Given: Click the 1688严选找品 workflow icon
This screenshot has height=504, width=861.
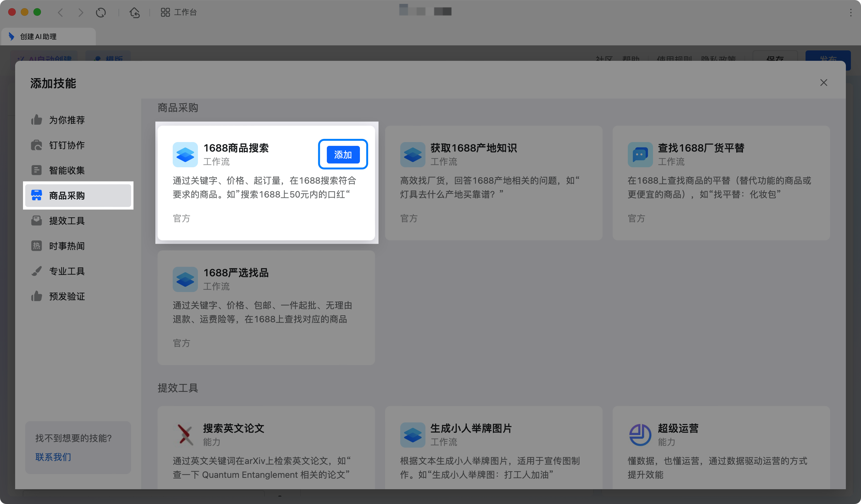Looking at the screenshot, I should pyautogui.click(x=185, y=279).
